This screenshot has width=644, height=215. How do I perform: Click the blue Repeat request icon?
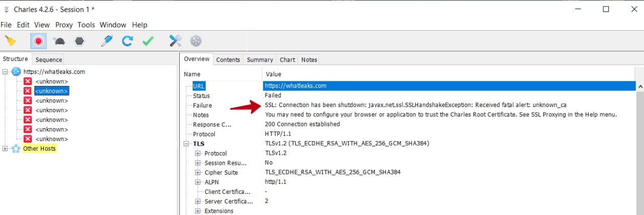[x=127, y=41]
